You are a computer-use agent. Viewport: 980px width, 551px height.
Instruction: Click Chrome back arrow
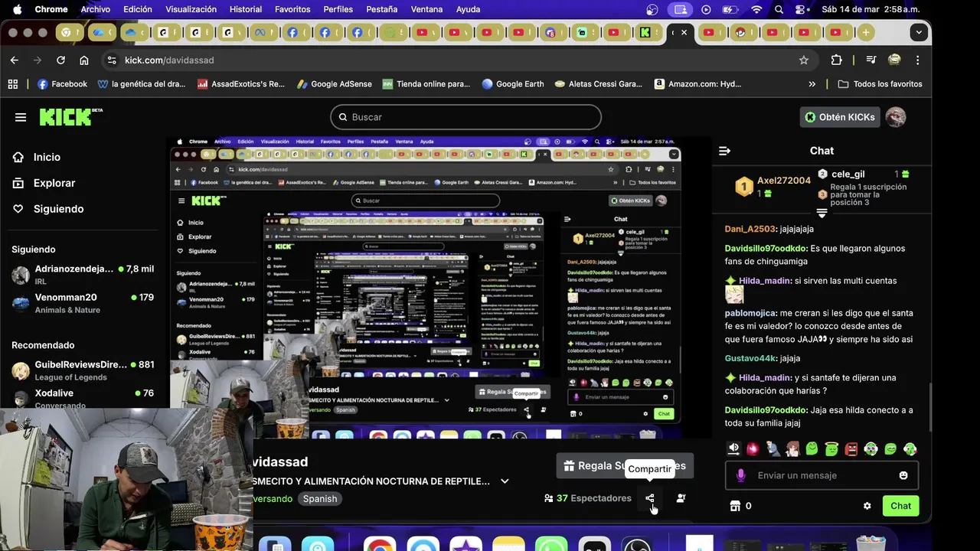click(15, 60)
